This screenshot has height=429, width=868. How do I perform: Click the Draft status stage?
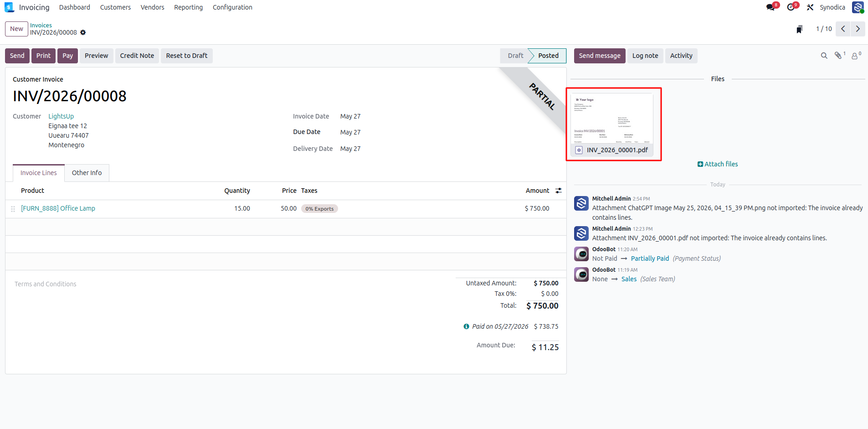(515, 56)
